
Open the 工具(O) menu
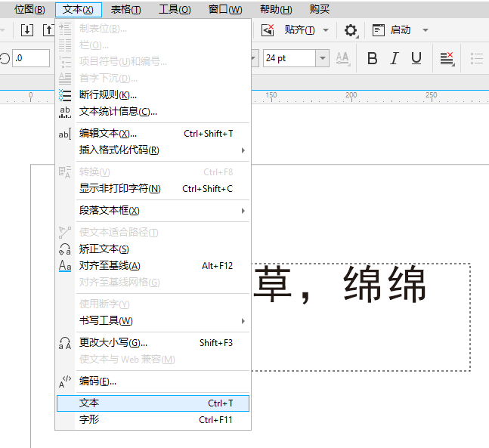click(x=175, y=10)
